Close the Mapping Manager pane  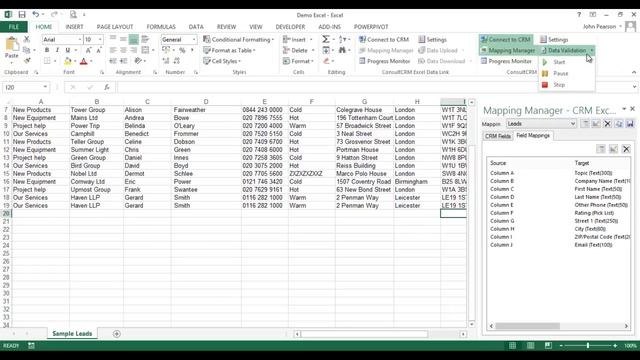[632, 109]
